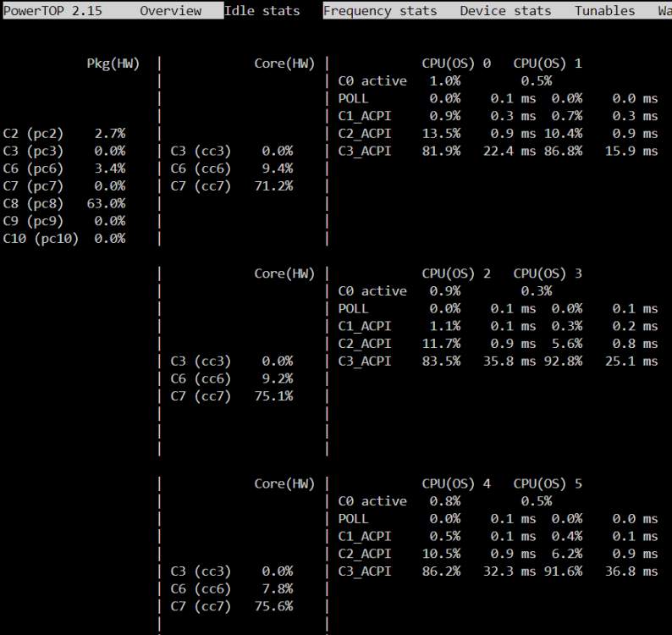This screenshot has height=635, width=672.
Task: Select the CPU(OS) 4 header
Action: coord(456,483)
